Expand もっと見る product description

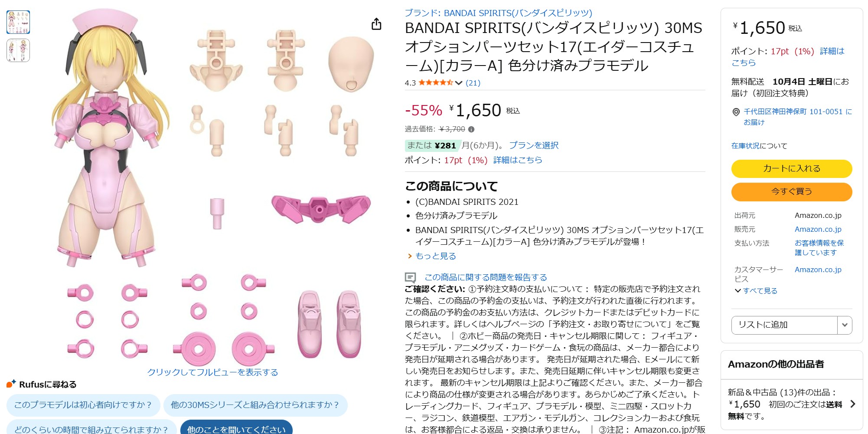pyautogui.click(x=435, y=256)
